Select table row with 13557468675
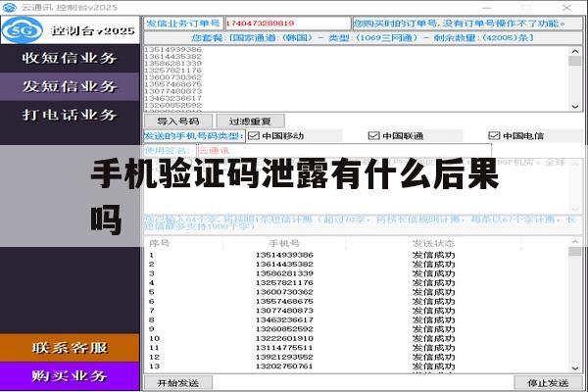 [x=357, y=301]
